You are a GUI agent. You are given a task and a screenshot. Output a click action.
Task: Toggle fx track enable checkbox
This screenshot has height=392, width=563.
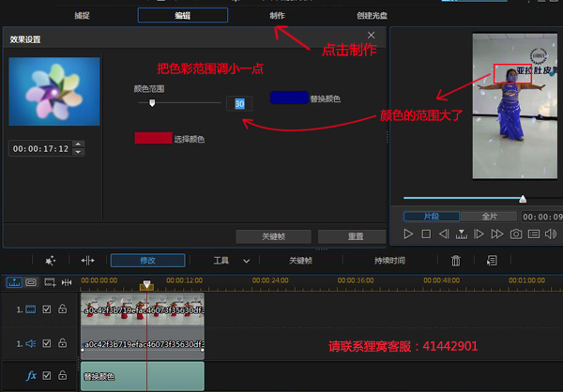pyautogui.click(x=47, y=375)
